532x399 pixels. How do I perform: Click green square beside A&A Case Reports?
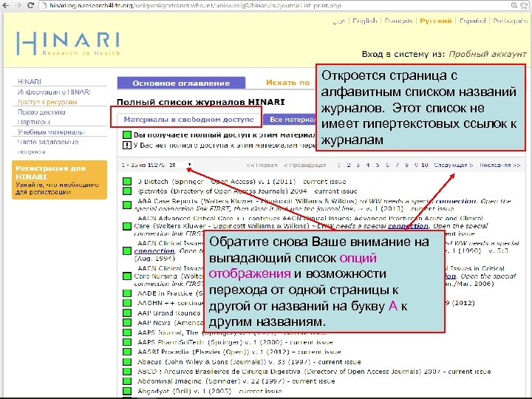tap(127, 205)
